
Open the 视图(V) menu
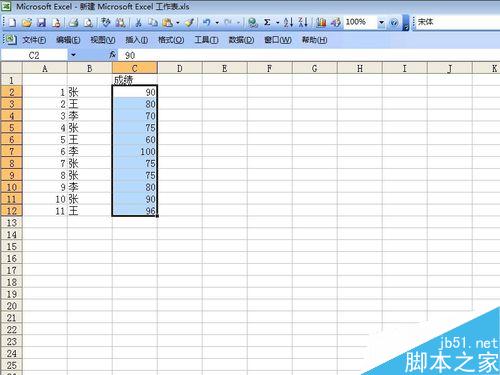(x=103, y=40)
